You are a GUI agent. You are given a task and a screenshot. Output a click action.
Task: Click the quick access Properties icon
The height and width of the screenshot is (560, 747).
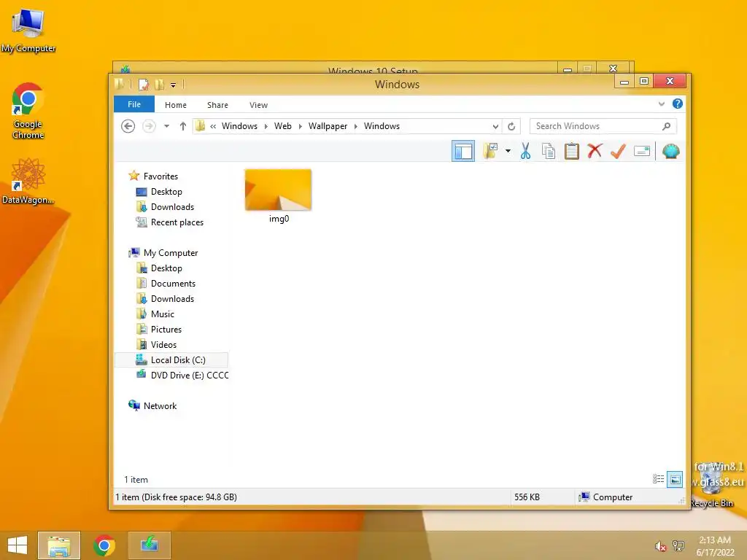(144, 85)
